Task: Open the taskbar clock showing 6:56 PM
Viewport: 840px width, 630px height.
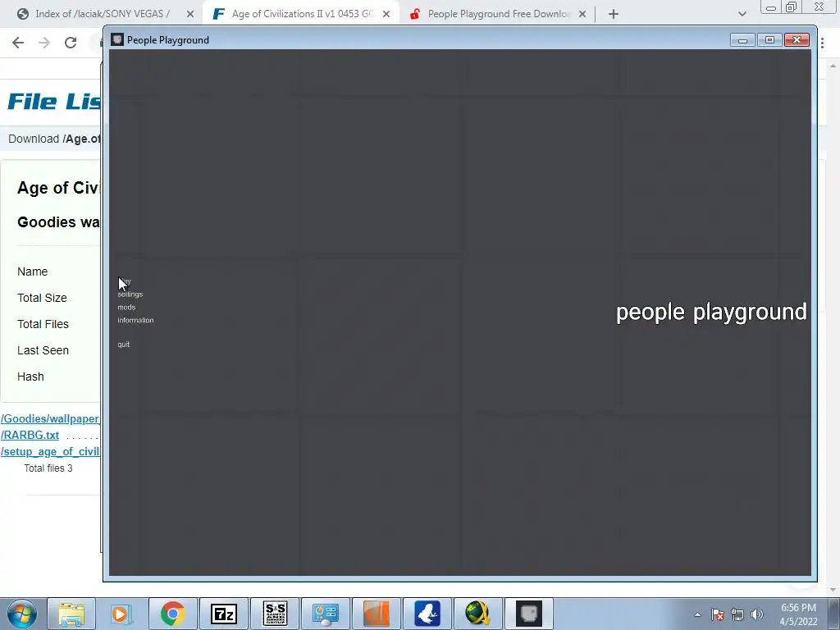Action: [x=798, y=614]
